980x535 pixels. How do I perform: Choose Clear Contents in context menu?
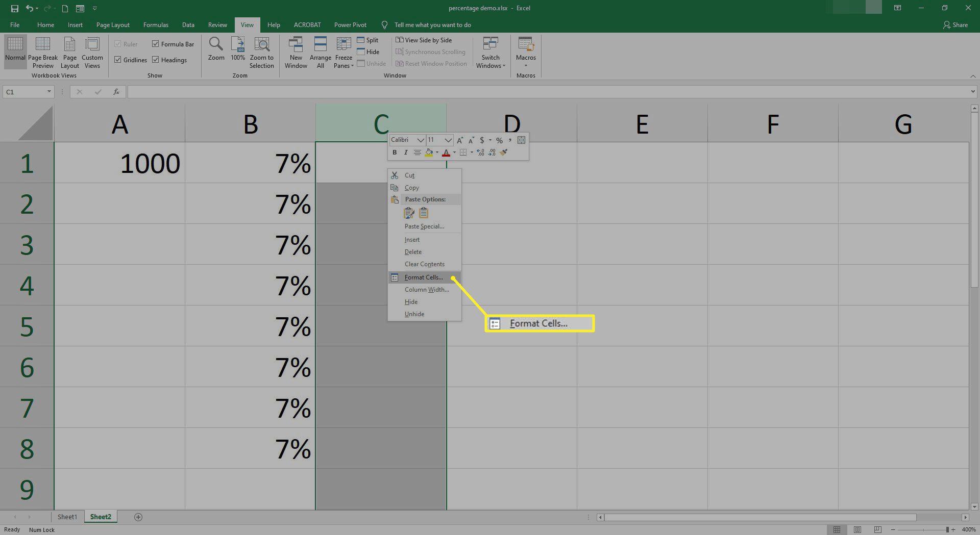pos(425,264)
